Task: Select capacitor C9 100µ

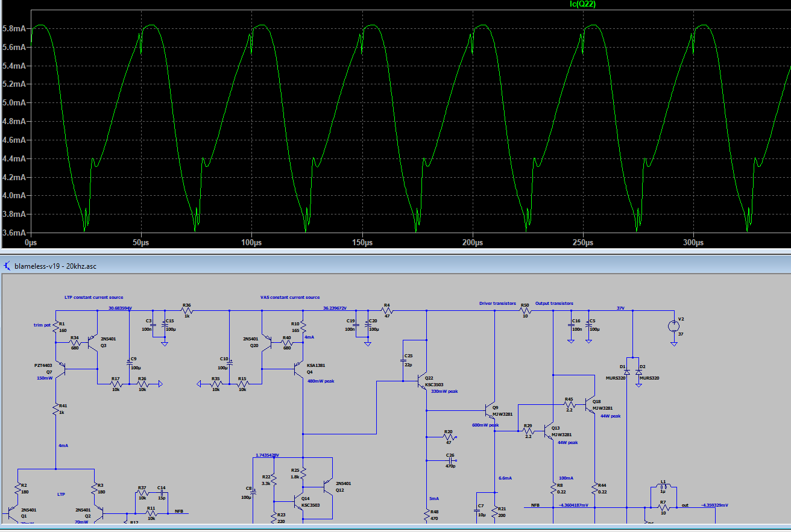Action: coord(129,363)
